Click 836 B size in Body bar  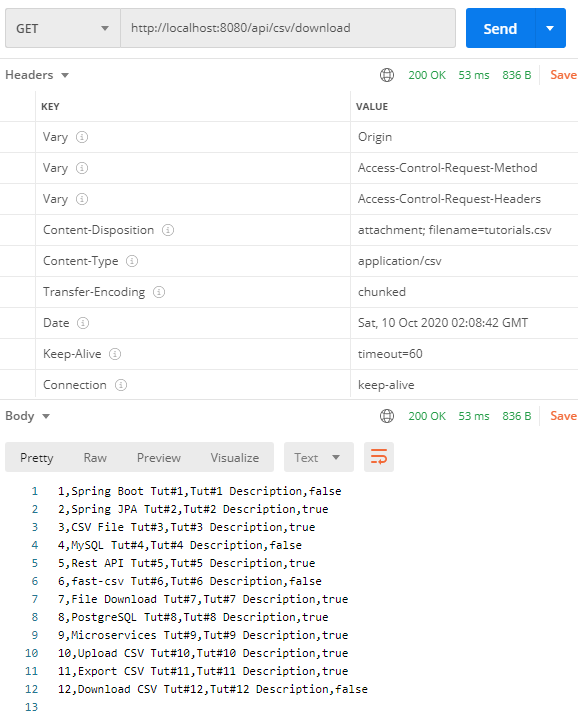point(517,416)
